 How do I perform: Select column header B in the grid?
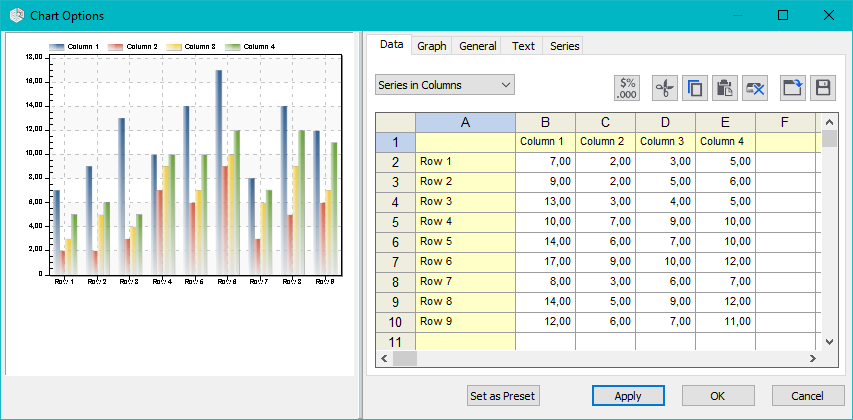pos(545,122)
